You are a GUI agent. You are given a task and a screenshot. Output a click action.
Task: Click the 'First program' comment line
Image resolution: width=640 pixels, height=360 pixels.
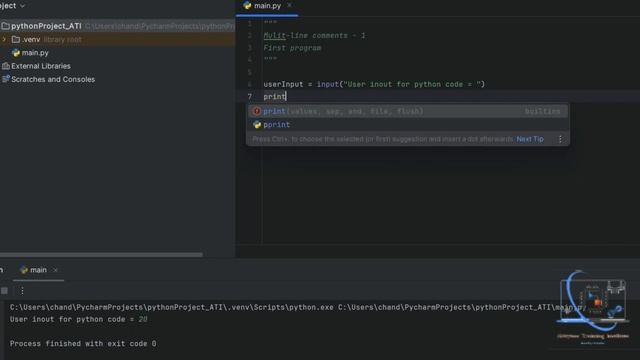[x=292, y=48]
